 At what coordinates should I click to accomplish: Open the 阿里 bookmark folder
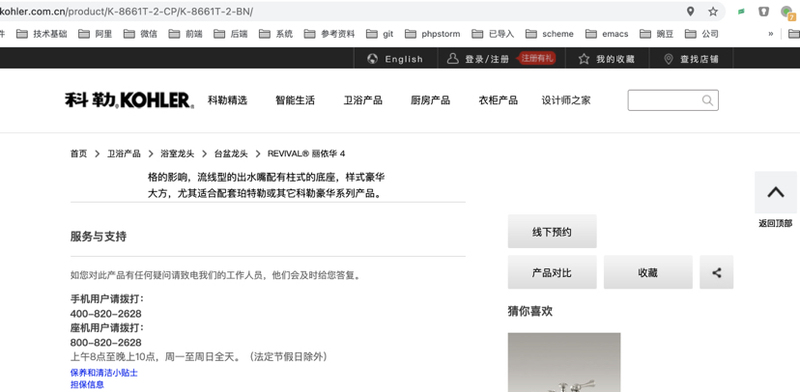point(95,34)
